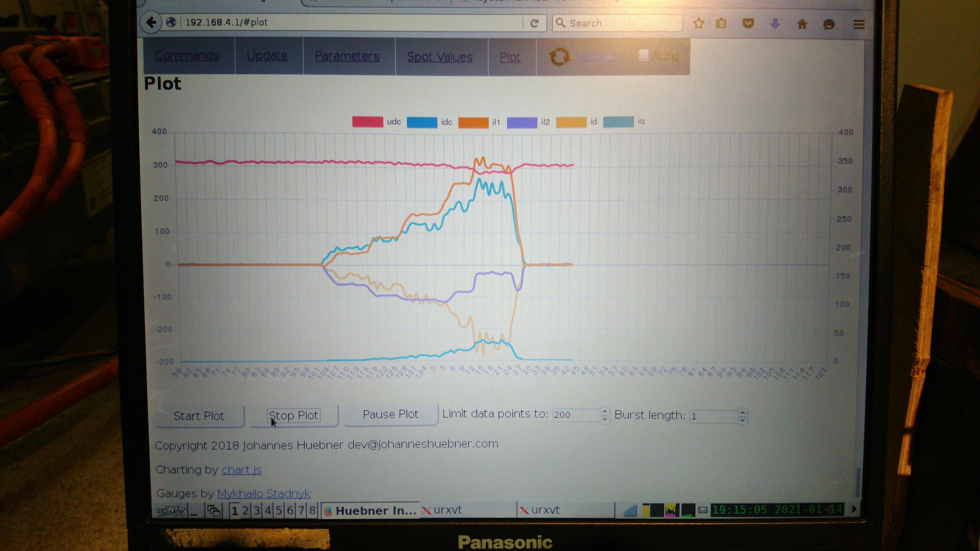Enable the Auto refresh checkbox
The image size is (980, 551).
tap(643, 55)
